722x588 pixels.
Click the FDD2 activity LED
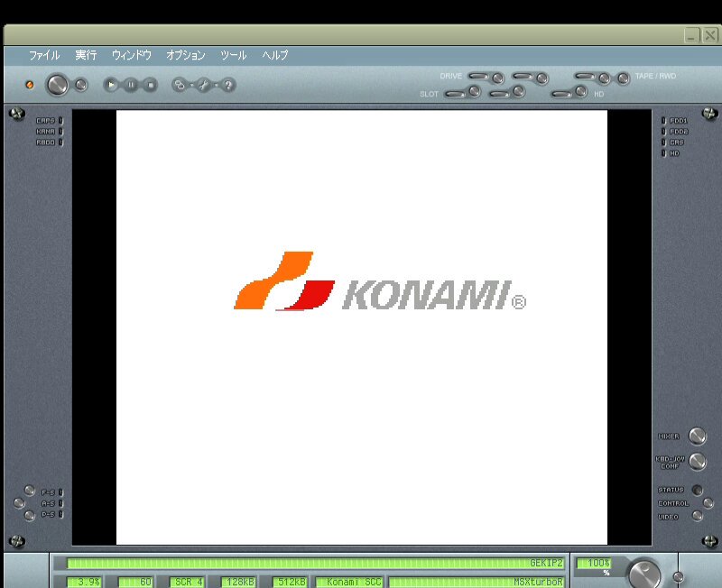click(663, 132)
